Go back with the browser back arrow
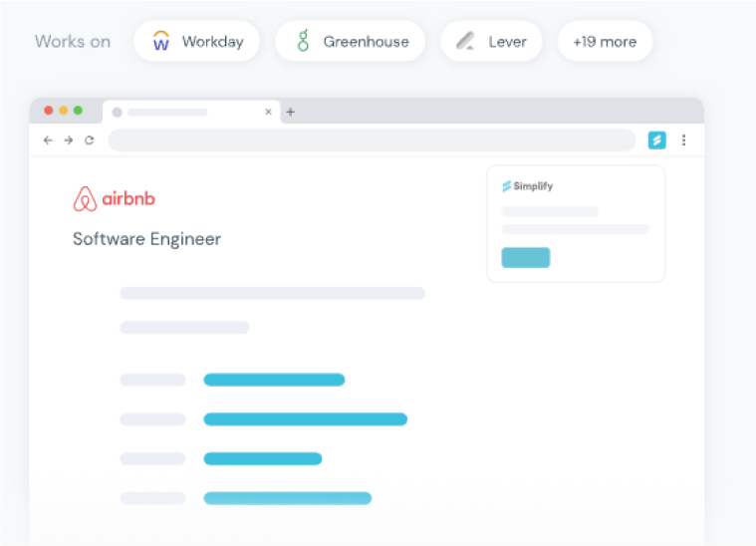 [x=48, y=140]
